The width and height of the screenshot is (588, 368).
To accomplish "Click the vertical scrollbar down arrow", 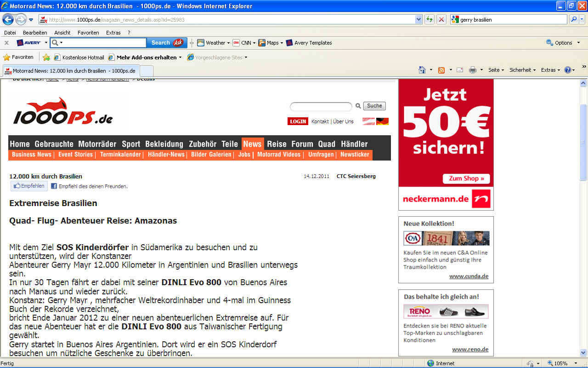I will pos(583,353).
